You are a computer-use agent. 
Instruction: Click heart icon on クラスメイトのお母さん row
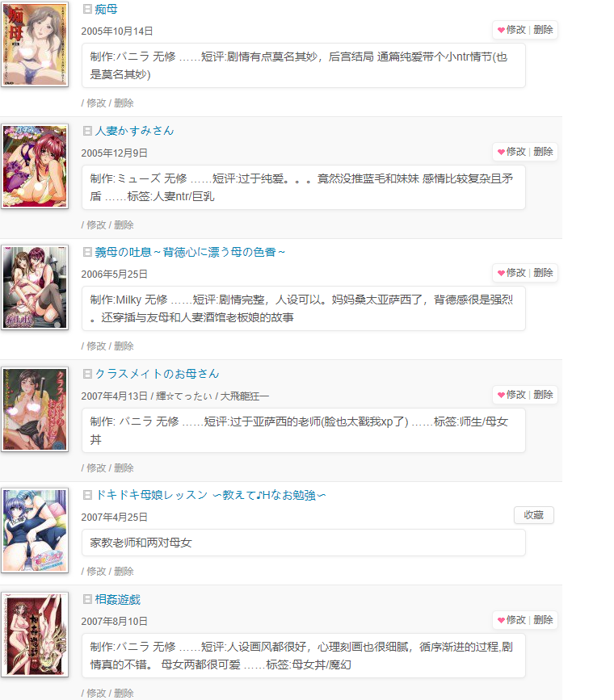click(501, 395)
